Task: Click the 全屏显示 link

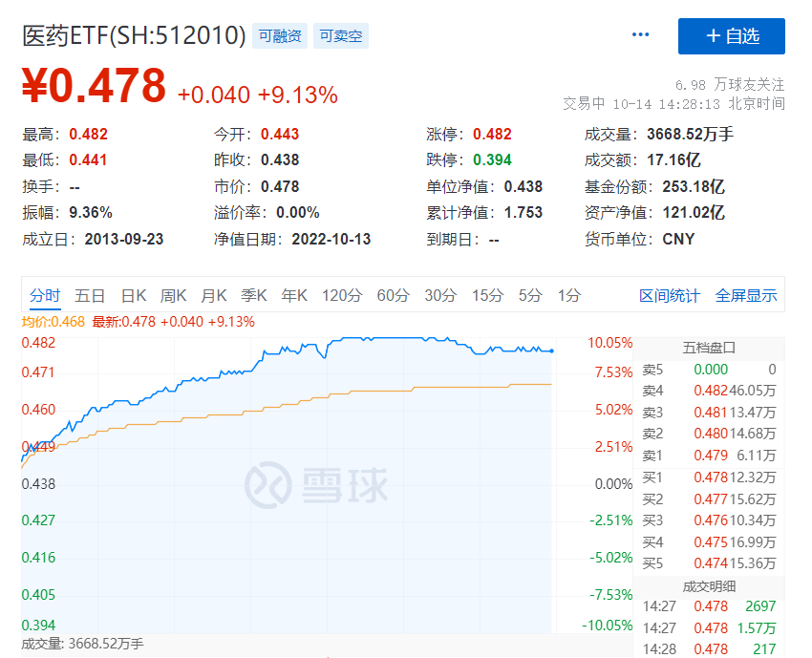Action: [x=746, y=296]
